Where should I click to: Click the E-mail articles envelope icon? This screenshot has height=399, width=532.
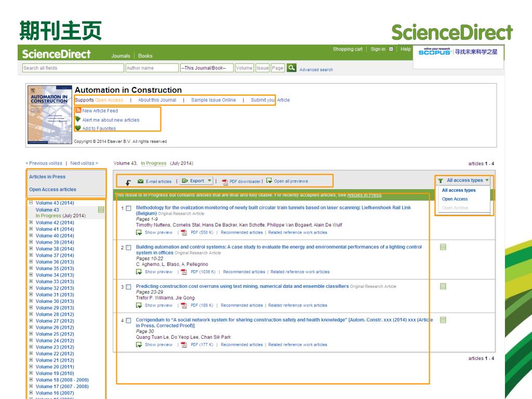[x=140, y=181]
